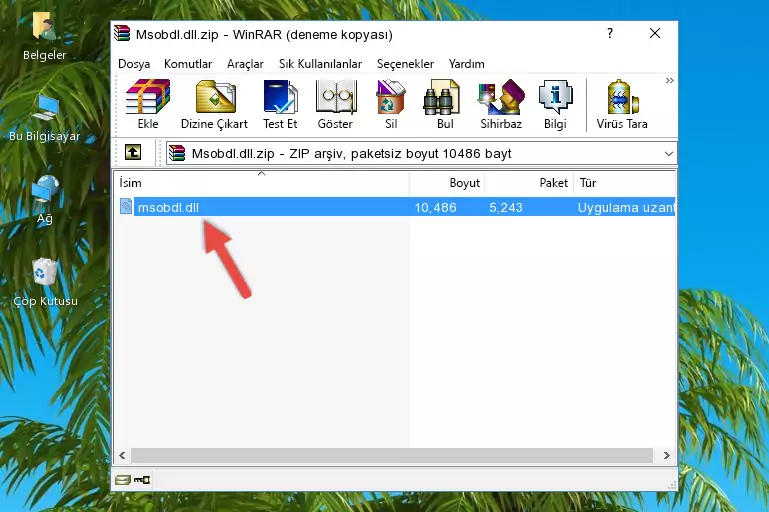Expand the toolbar overflow chevron
Image resolution: width=769 pixels, height=512 pixels.
(669, 80)
